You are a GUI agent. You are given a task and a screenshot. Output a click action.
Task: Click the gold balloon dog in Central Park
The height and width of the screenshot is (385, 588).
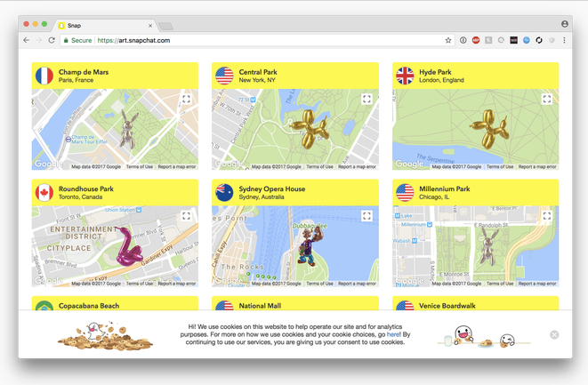point(310,129)
